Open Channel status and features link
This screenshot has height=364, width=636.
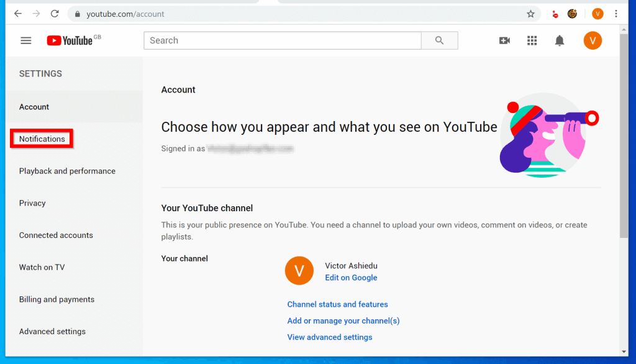tap(337, 304)
